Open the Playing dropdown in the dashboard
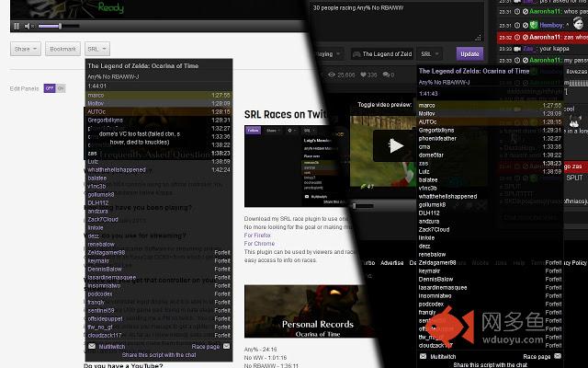588x368 pixels. (329, 53)
